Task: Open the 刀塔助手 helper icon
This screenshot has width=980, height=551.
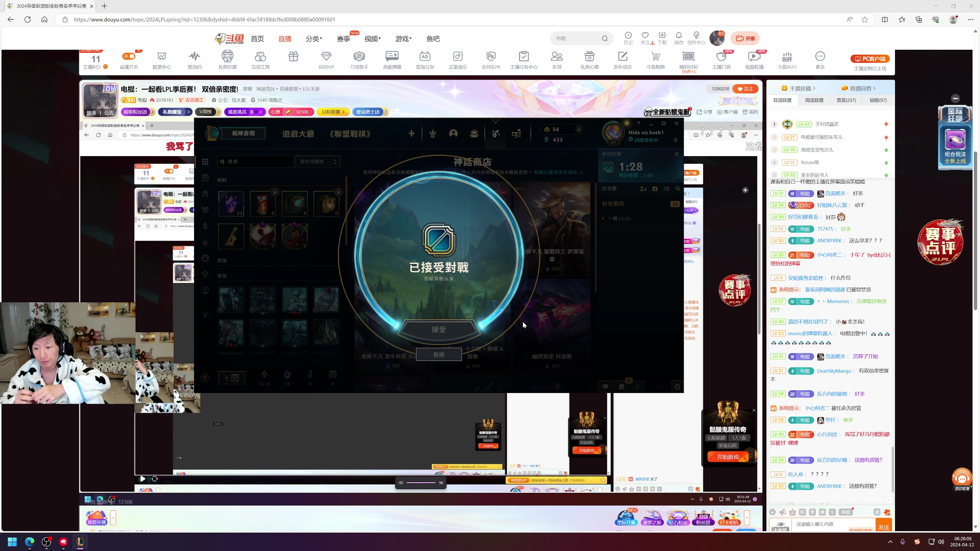Action: coord(359,60)
